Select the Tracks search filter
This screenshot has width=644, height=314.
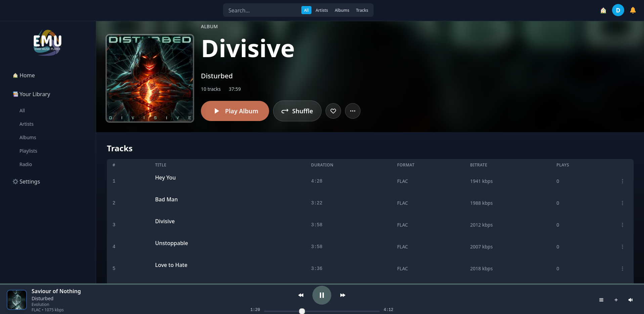click(x=362, y=10)
